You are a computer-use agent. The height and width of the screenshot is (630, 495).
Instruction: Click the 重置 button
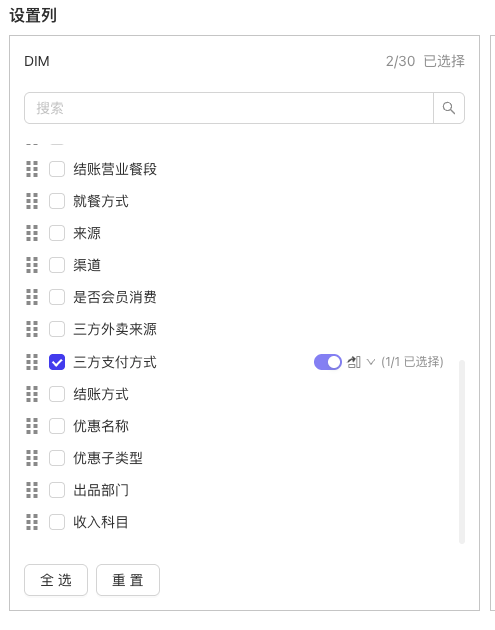(x=128, y=580)
